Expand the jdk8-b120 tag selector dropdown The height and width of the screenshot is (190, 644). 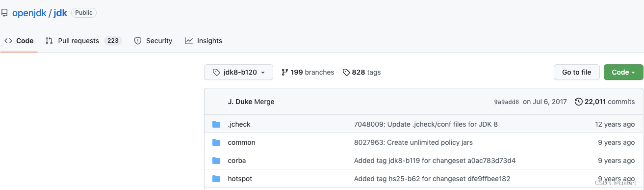click(x=238, y=72)
